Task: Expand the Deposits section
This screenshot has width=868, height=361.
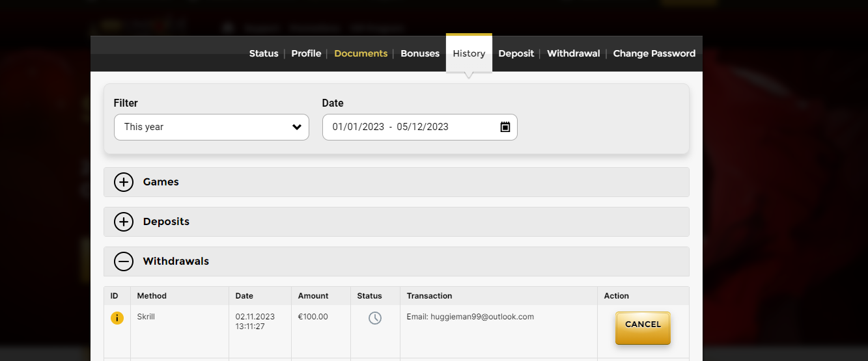Action: [x=124, y=222]
